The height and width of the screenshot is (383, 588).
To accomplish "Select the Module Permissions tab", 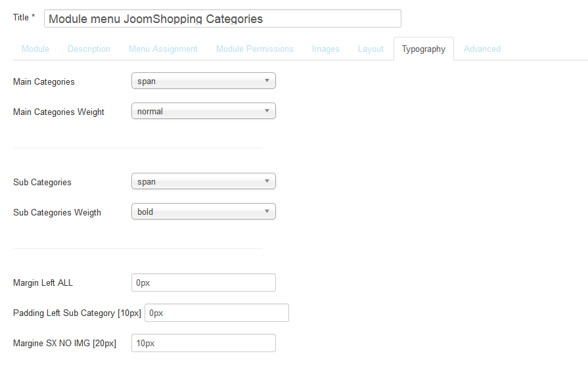I will [255, 49].
